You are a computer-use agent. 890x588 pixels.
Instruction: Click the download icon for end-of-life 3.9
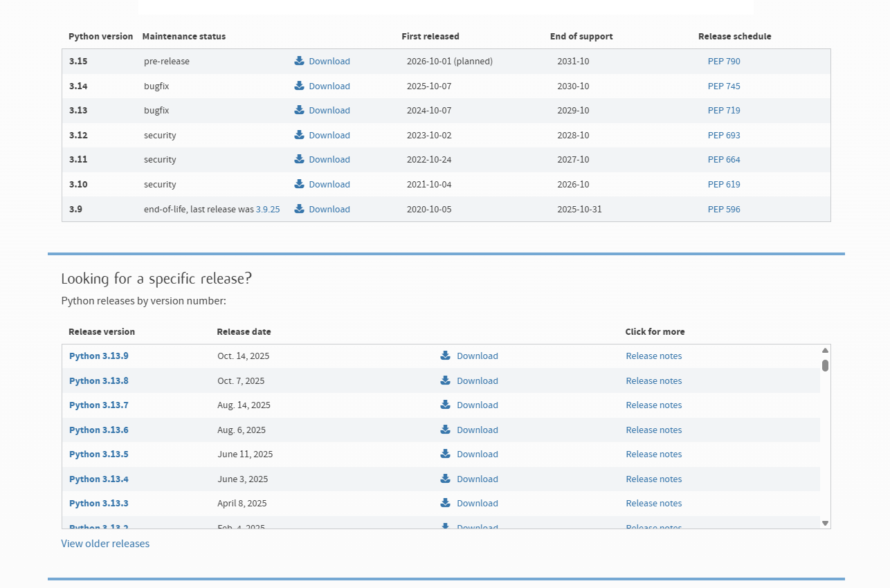(x=299, y=209)
